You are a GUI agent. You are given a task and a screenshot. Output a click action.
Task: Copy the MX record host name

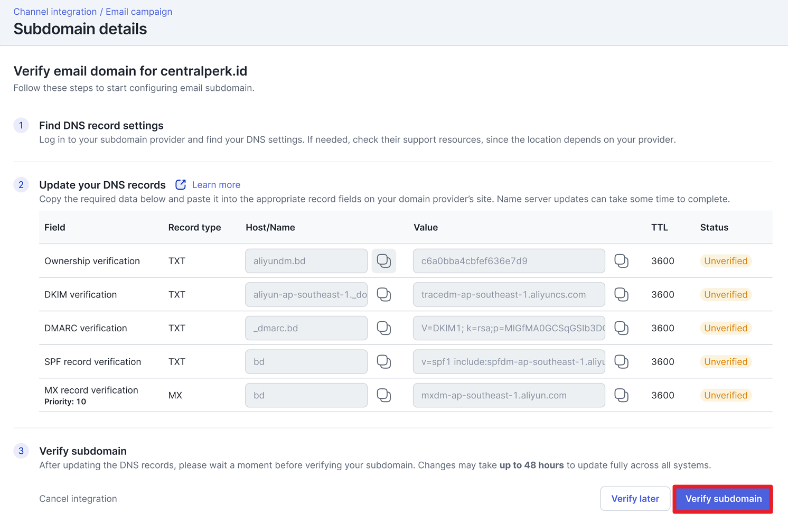[x=384, y=395]
